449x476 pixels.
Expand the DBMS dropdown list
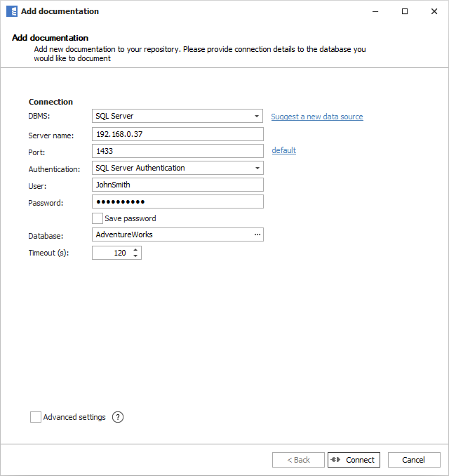click(257, 117)
